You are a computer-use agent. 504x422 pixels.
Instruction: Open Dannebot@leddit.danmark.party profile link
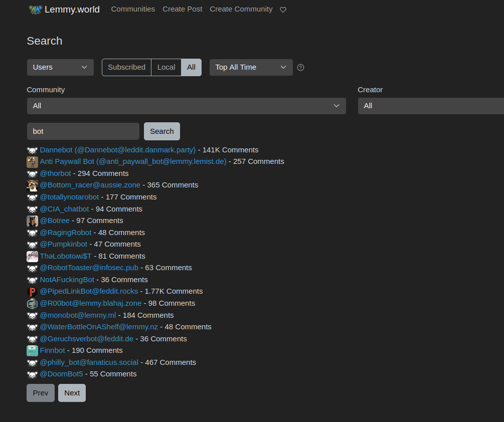click(x=118, y=150)
